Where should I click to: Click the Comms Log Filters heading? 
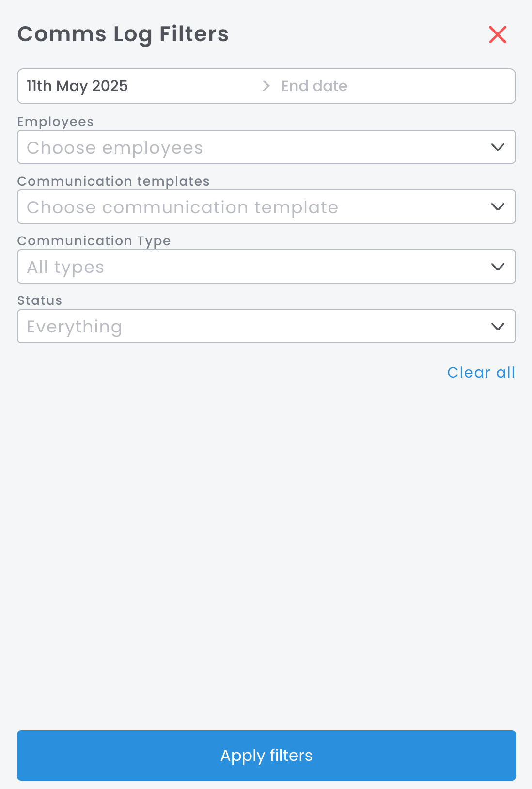click(123, 34)
